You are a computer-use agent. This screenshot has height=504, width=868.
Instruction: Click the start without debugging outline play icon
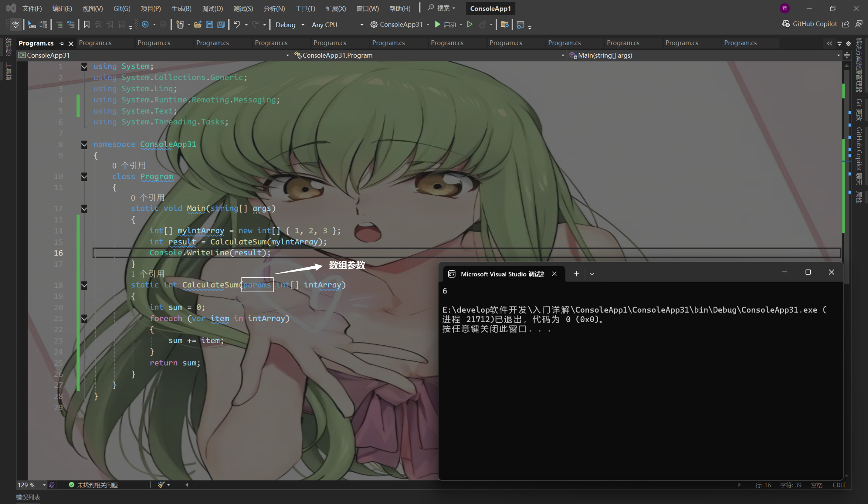coord(470,24)
